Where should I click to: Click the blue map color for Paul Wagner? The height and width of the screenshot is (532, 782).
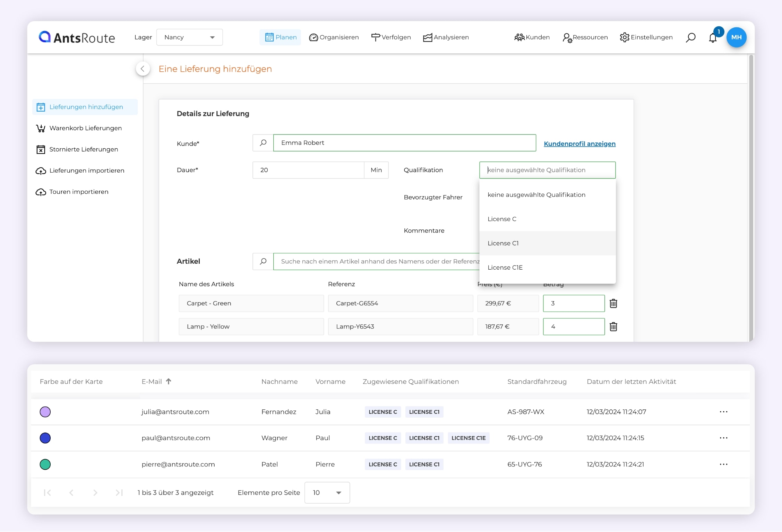click(45, 438)
